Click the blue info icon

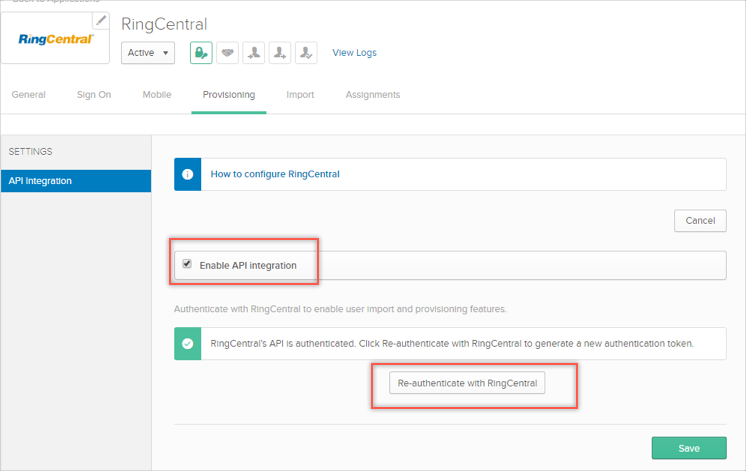187,174
